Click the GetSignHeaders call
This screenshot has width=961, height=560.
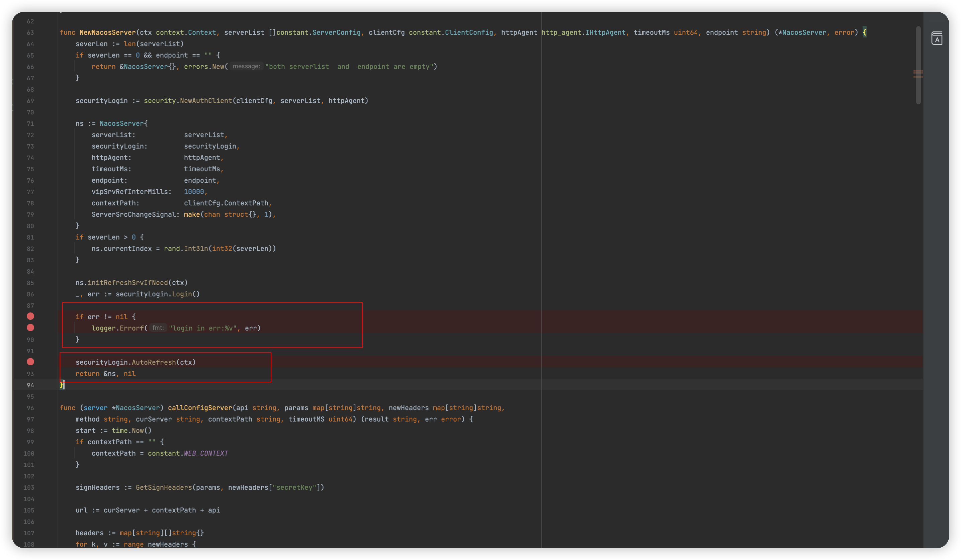tap(164, 487)
